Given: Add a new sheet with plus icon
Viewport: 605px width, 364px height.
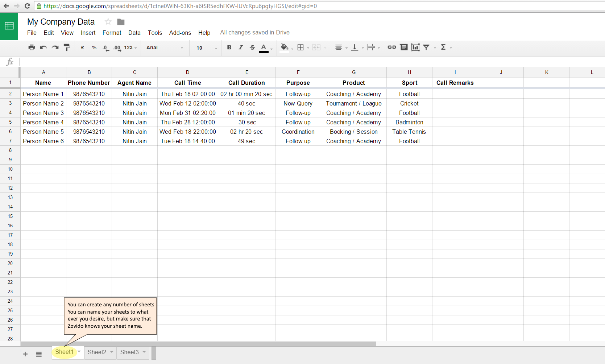Looking at the screenshot, I should click(25, 354).
